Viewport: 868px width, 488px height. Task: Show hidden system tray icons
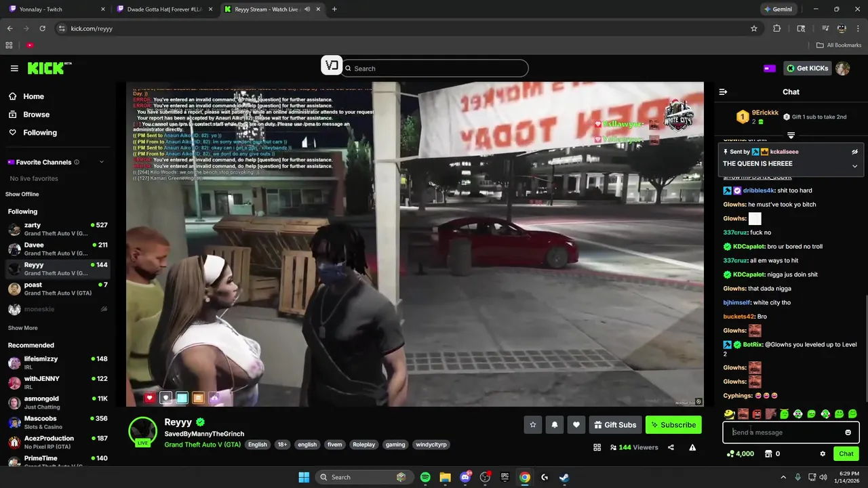point(783,477)
